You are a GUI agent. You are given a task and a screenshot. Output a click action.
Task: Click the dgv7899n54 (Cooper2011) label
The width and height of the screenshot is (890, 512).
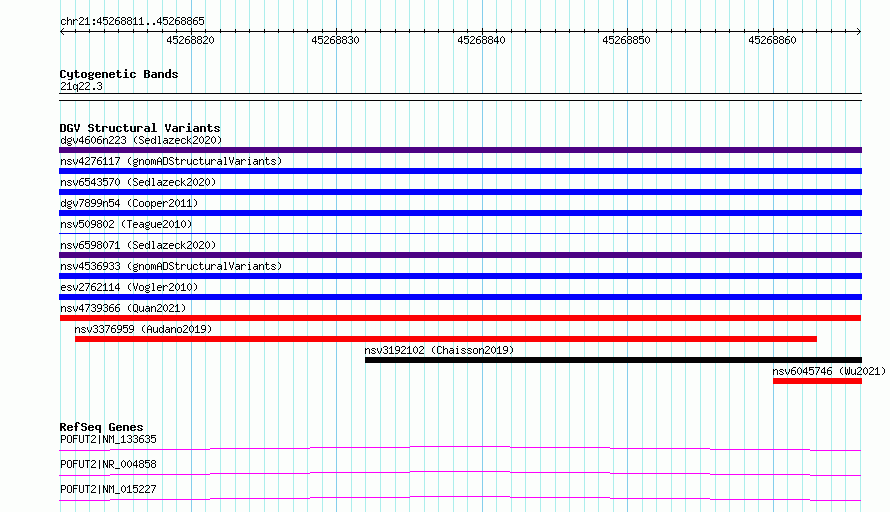tap(129, 203)
